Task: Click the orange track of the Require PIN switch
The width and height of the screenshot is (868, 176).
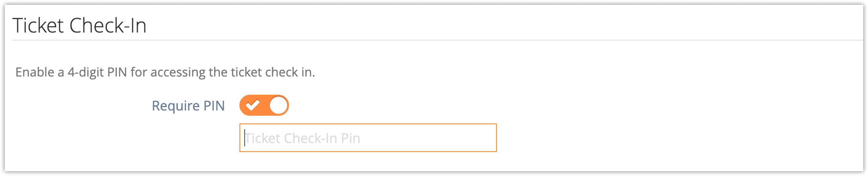Action: click(x=264, y=105)
